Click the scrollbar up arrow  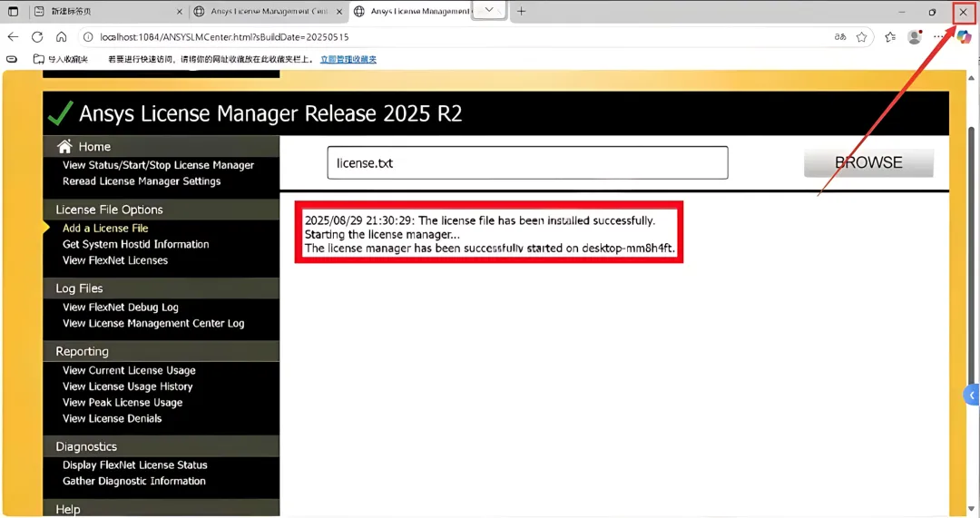point(971,78)
